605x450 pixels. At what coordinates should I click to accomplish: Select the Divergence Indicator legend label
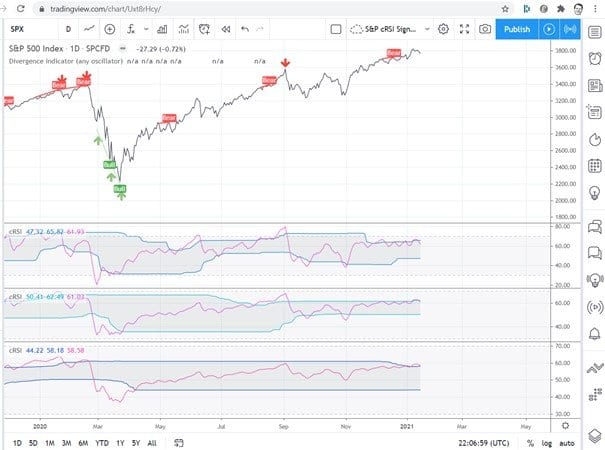pos(66,61)
